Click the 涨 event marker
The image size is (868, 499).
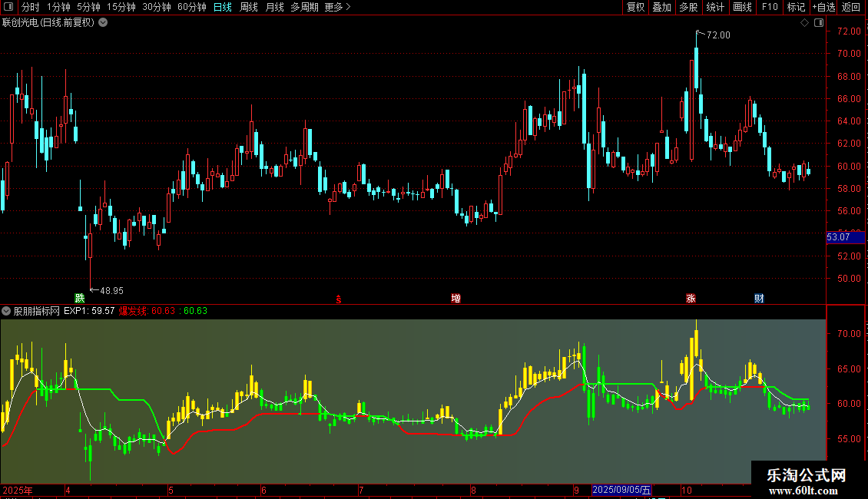coord(691,298)
